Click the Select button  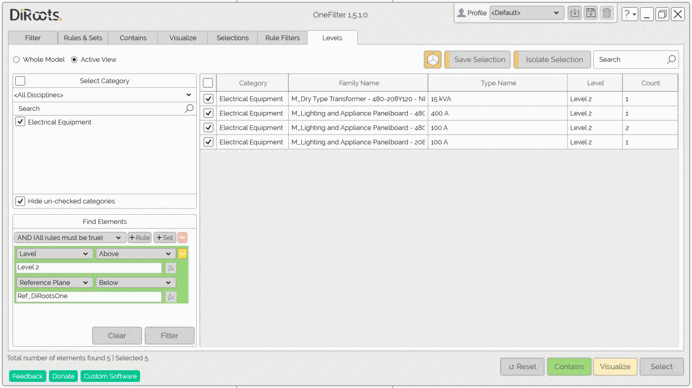[662, 367]
